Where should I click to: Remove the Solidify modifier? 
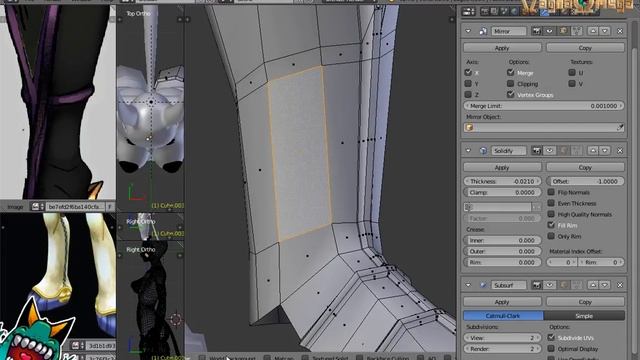click(x=620, y=151)
